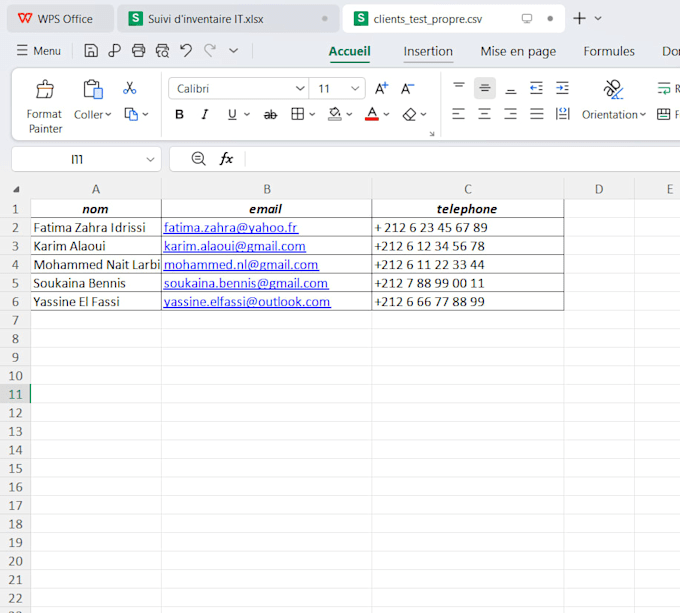Toggle underline formatting
The image size is (680, 613).
(x=232, y=114)
